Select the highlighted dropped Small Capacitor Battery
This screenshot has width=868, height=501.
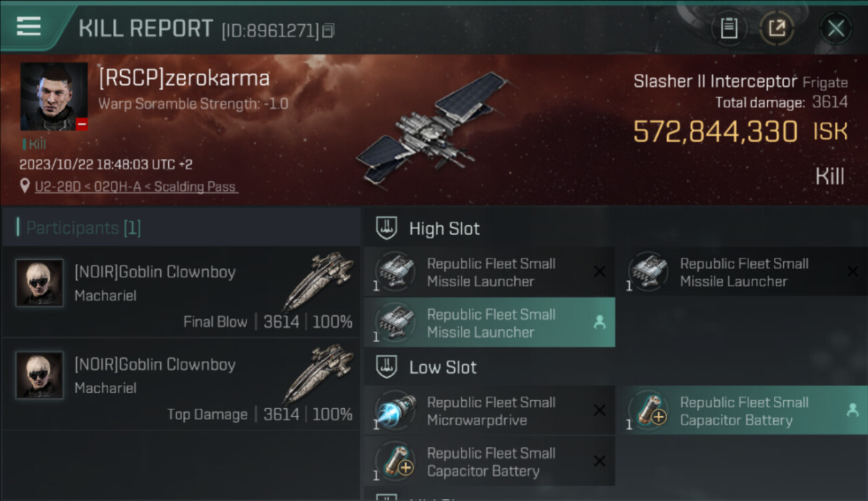tap(743, 411)
